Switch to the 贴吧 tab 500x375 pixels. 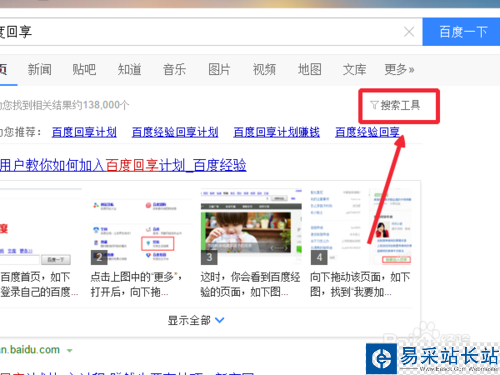point(84,70)
